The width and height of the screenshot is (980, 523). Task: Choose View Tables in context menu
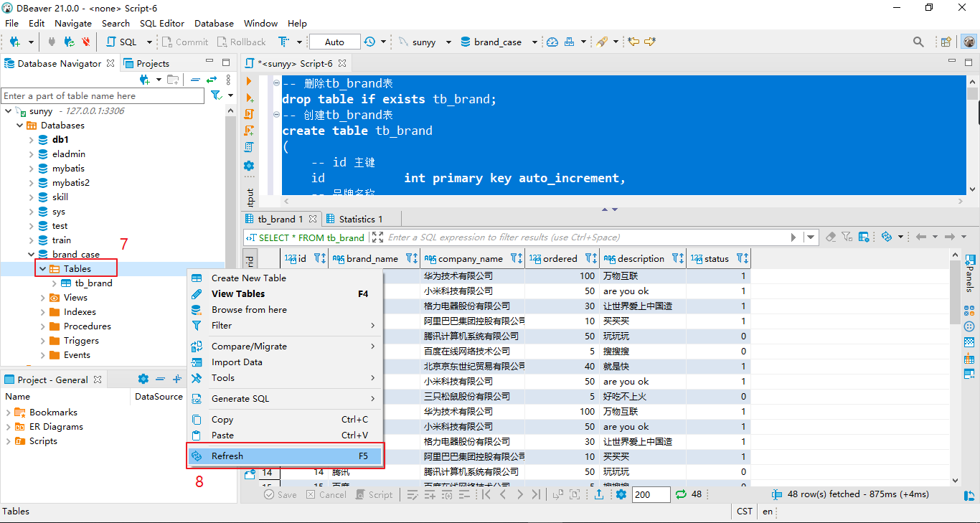click(x=285, y=294)
